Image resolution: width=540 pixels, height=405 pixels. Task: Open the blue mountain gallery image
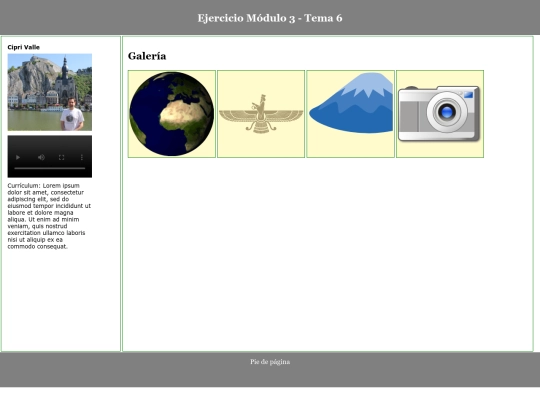coord(351,114)
